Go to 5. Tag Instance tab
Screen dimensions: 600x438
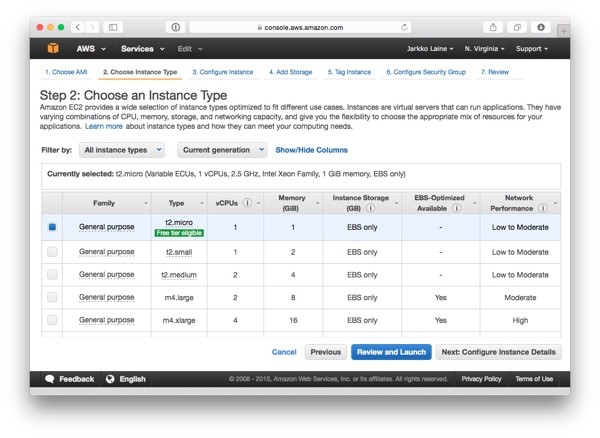(x=349, y=72)
